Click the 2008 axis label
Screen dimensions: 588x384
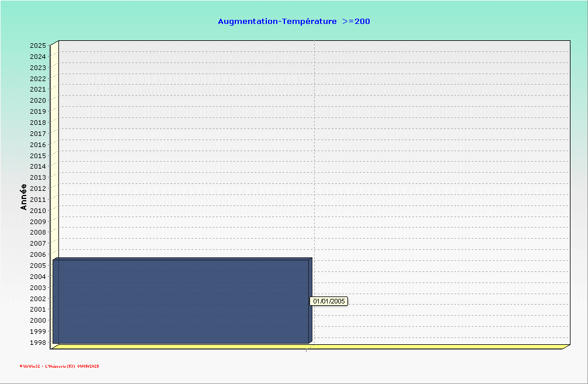(38, 232)
